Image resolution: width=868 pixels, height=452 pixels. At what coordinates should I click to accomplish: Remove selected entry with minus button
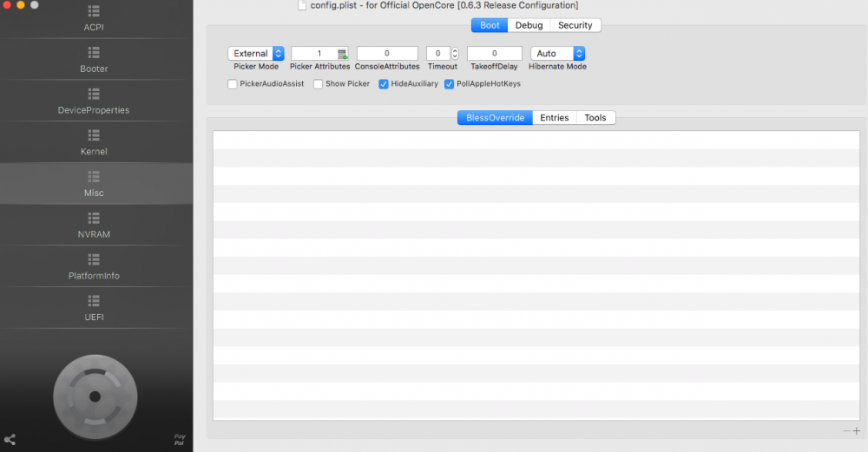tap(846, 431)
